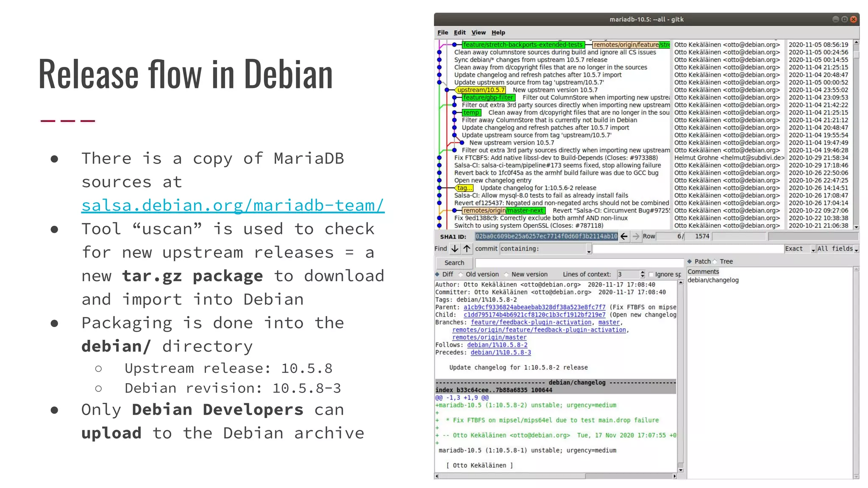This screenshot has height=488, width=868.
Task: Click the feature/feedback-plugin-activation branch link
Action: point(531,323)
